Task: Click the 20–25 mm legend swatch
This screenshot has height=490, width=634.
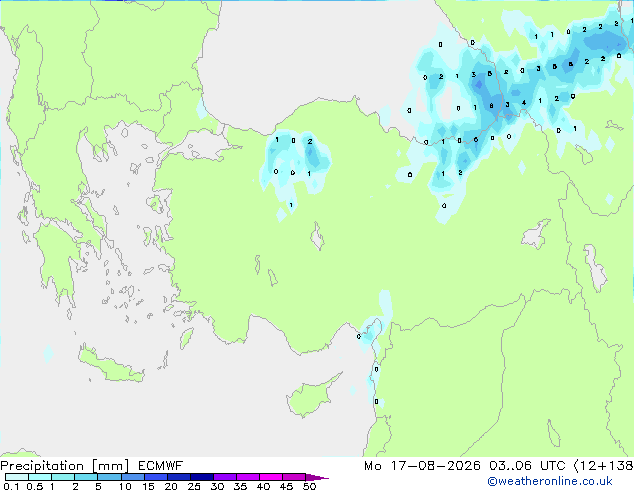Action: [x=178, y=477]
